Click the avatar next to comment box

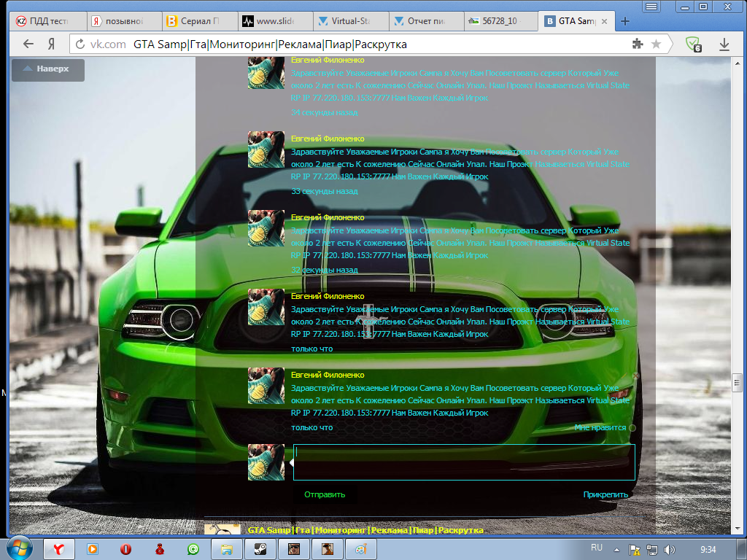click(x=266, y=462)
